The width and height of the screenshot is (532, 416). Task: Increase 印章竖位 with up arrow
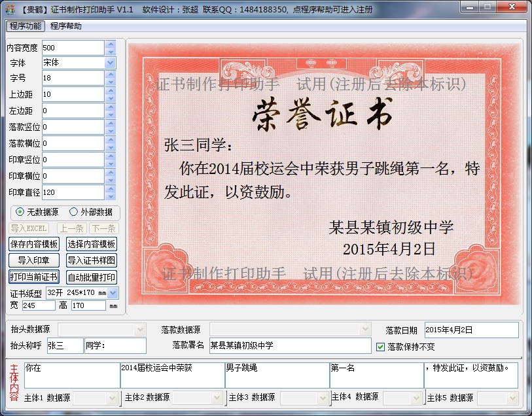[111, 156]
